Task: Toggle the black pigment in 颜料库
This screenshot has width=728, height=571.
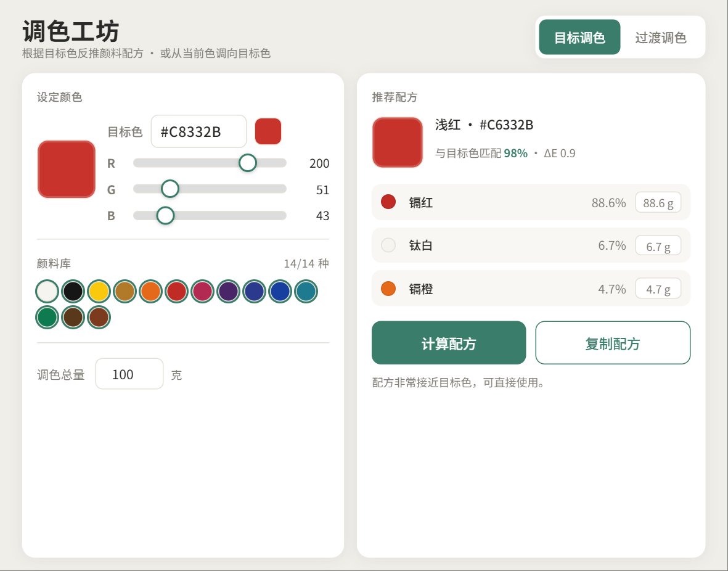Action: click(73, 291)
